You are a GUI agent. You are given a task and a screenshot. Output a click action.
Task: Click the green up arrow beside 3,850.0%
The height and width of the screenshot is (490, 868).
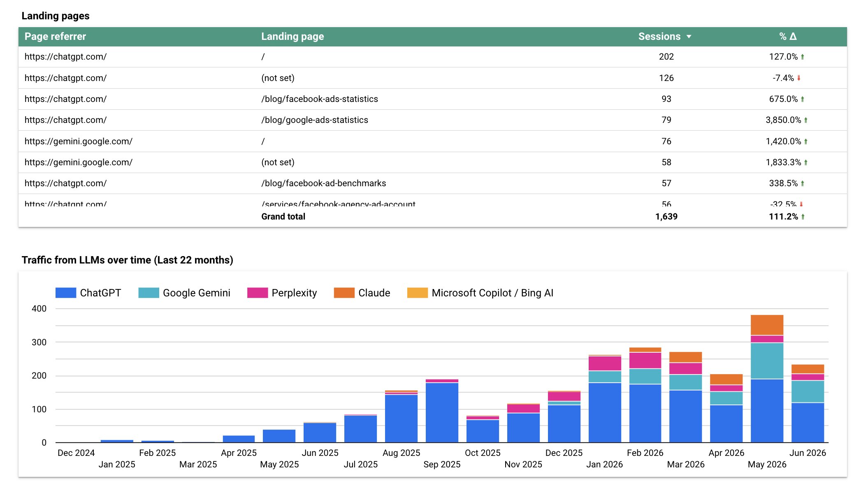point(806,120)
